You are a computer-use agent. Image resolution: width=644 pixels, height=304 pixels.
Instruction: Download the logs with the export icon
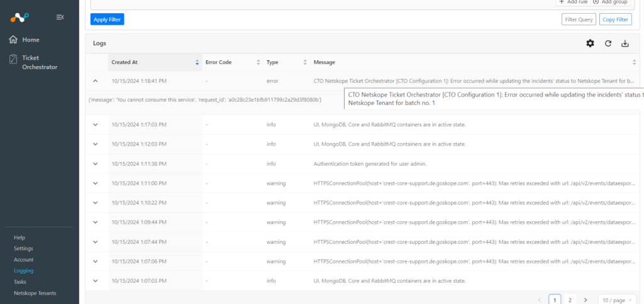(625, 43)
